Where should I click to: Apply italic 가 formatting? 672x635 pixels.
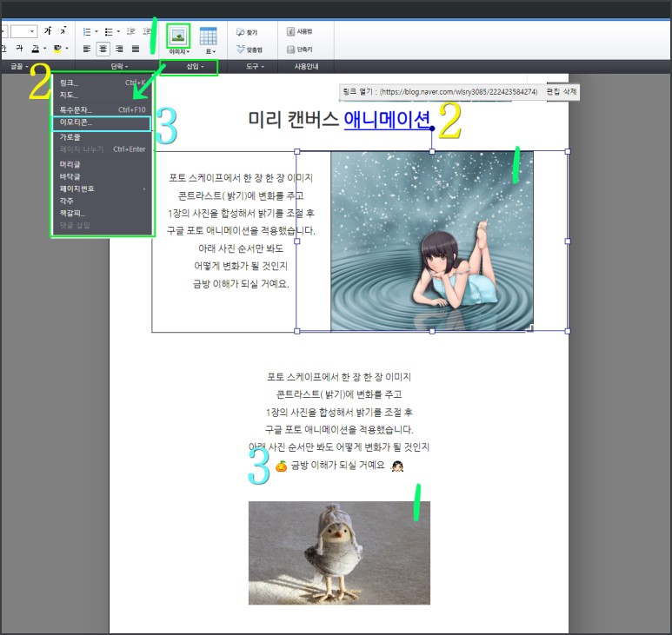pos(20,49)
